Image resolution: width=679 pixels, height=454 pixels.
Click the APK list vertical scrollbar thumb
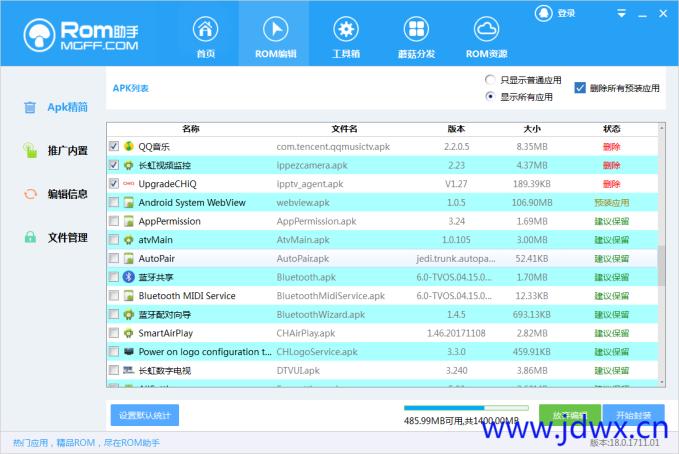point(661,266)
